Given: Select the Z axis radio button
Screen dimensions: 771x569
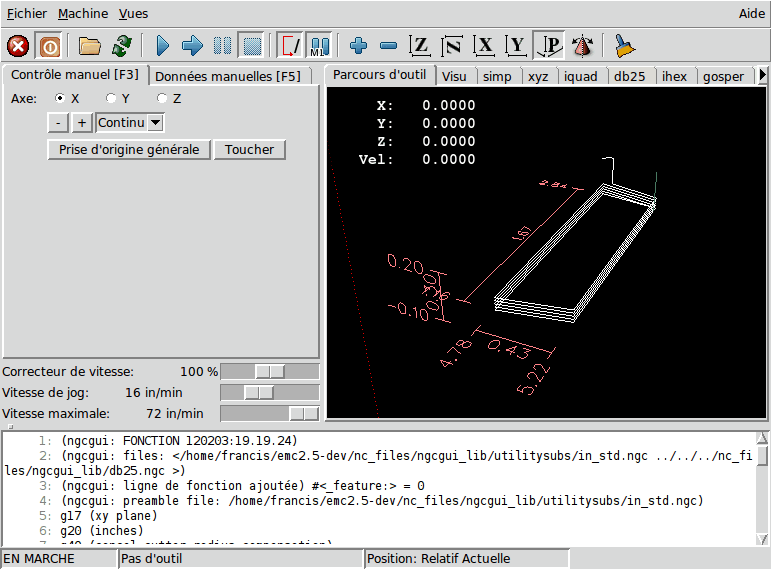Looking at the screenshot, I should pos(162,98).
